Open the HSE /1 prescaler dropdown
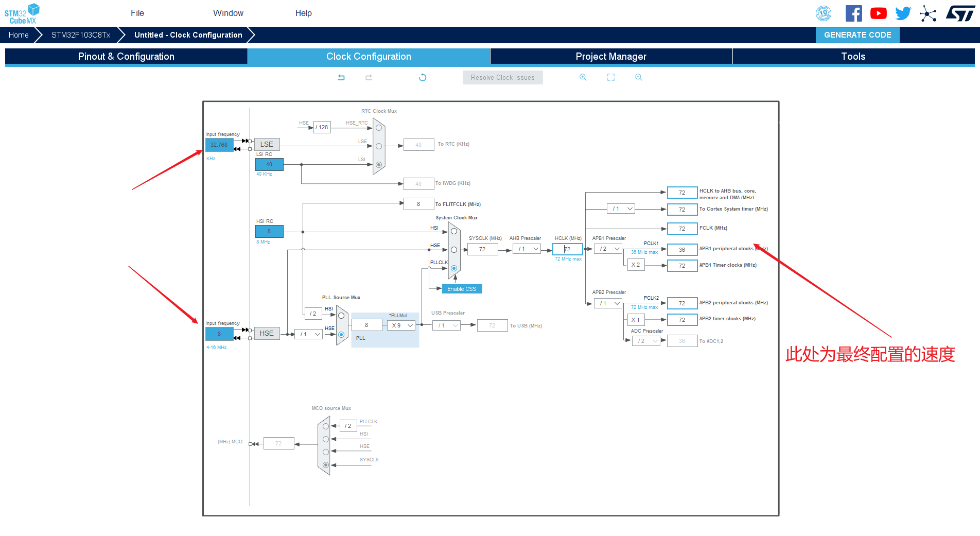The width and height of the screenshot is (980, 536). point(308,334)
